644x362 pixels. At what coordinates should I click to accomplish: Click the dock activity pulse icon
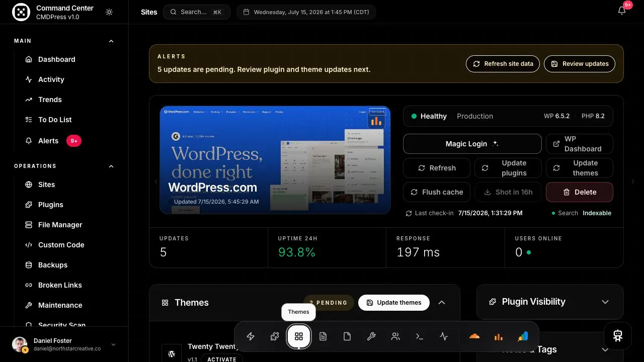coord(444,337)
